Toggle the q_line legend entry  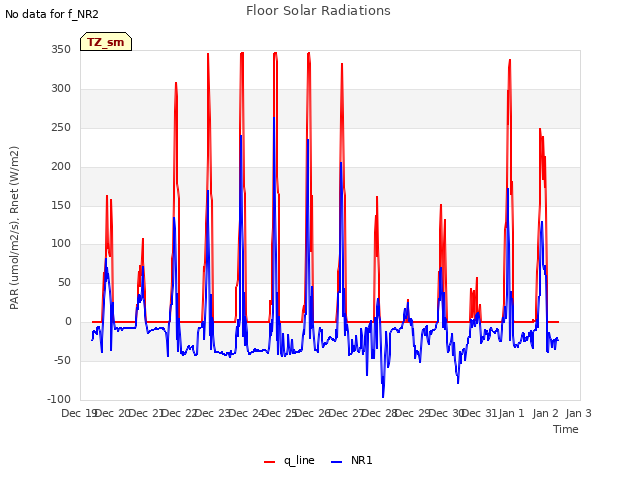pos(289,460)
